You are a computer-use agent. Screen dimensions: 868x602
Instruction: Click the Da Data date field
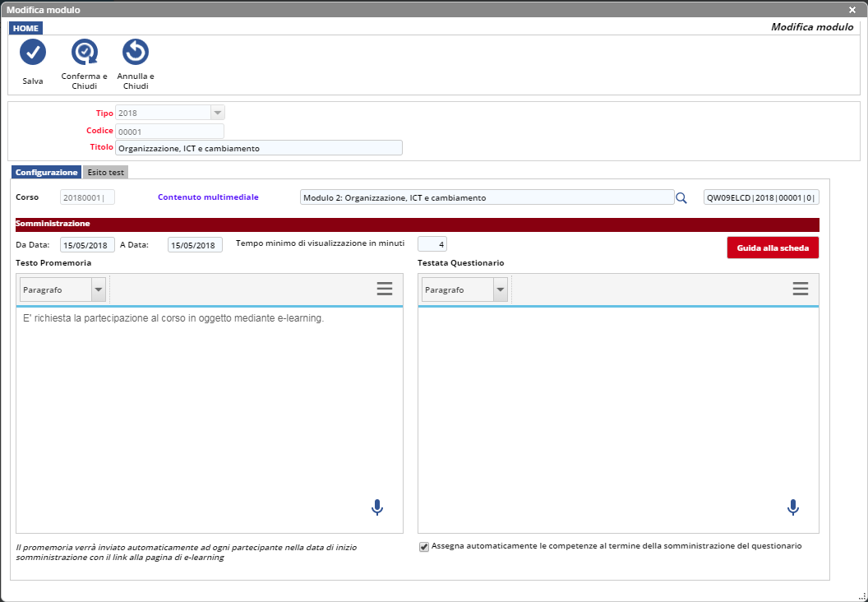tap(87, 245)
